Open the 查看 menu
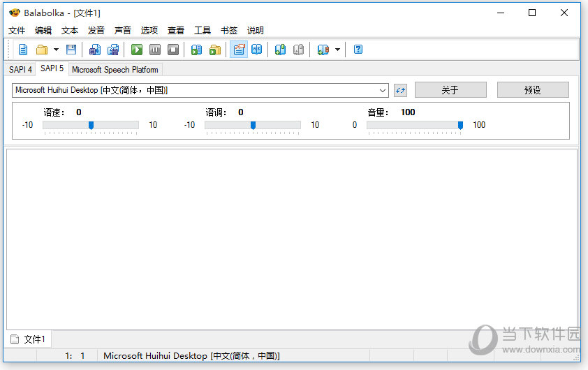The height and width of the screenshot is (370, 588). [175, 30]
